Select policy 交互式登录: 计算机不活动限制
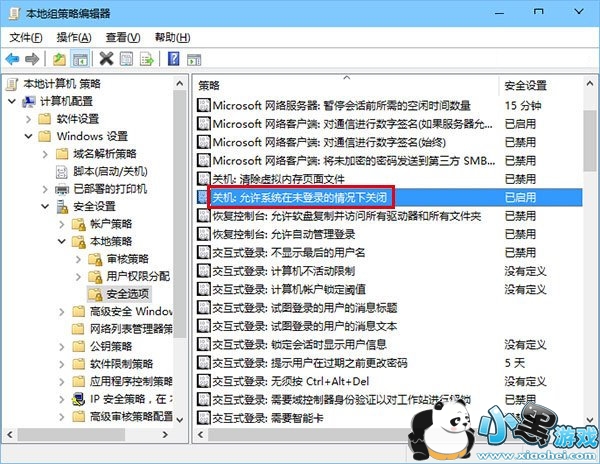The width and height of the screenshot is (600, 464). [x=284, y=271]
